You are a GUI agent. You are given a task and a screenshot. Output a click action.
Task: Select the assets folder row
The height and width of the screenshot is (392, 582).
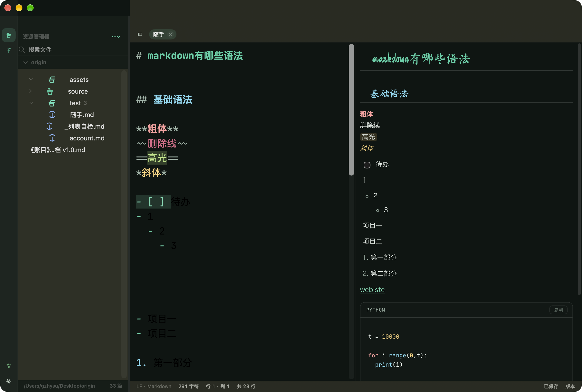click(x=72, y=80)
